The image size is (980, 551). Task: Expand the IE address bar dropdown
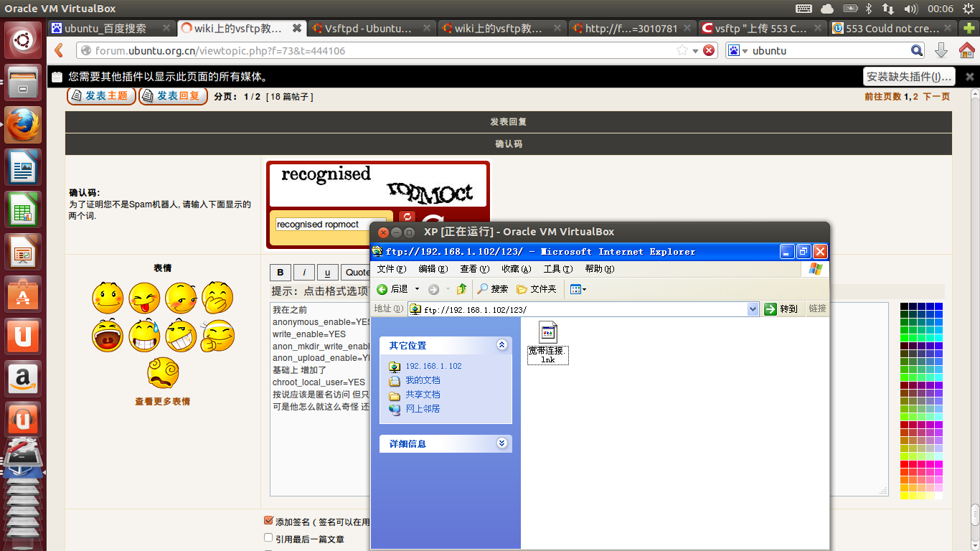pos(753,309)
